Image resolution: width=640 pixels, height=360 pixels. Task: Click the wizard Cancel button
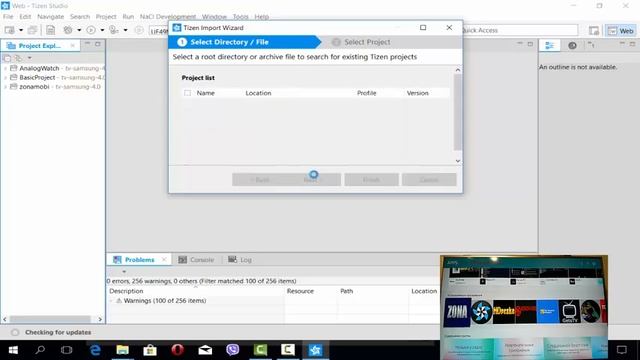tap(429, 180)
